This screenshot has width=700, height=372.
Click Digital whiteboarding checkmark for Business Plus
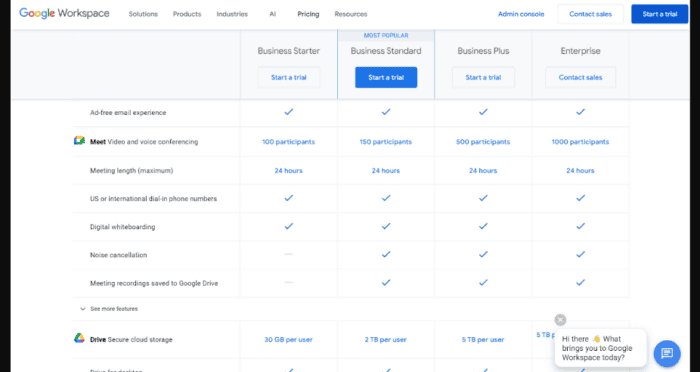click(x=483, y=226)
